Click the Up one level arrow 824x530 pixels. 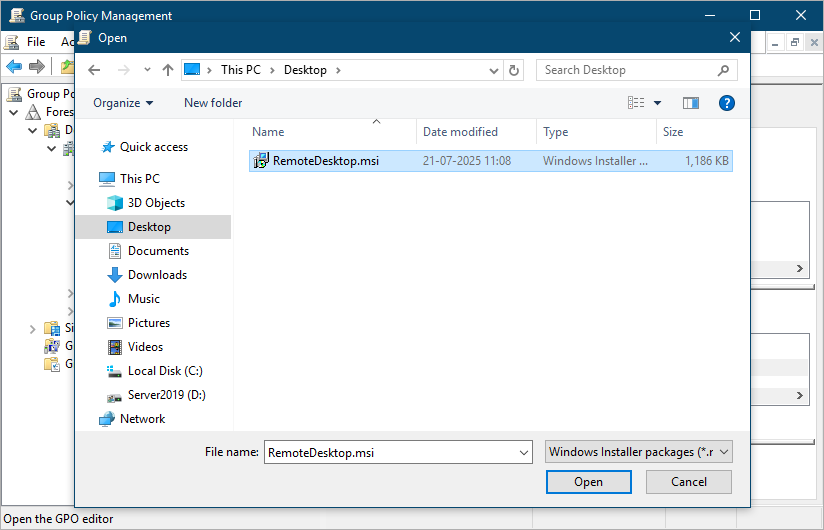[x=168, y=70]
